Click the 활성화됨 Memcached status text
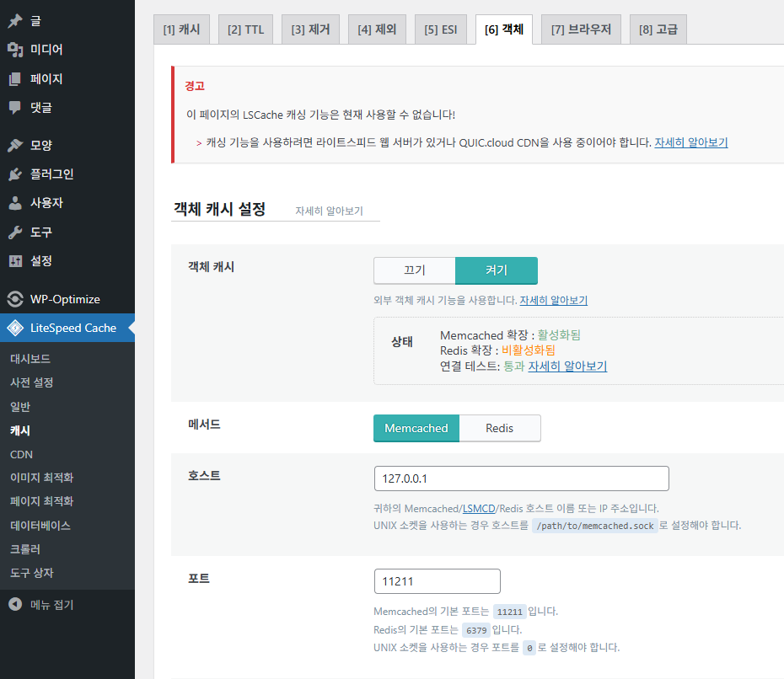Image resolution: width=784 pixels, height=679 pixels. pos(559,335)
